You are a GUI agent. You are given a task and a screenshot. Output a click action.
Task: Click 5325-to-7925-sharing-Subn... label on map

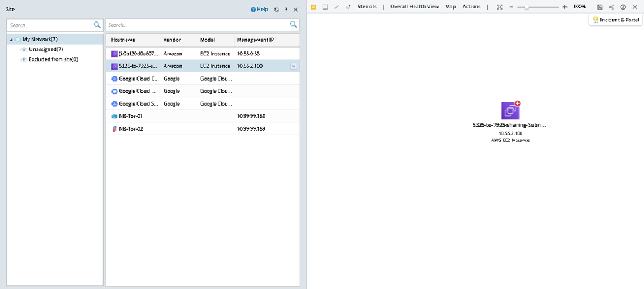click(x=510, y=125)
